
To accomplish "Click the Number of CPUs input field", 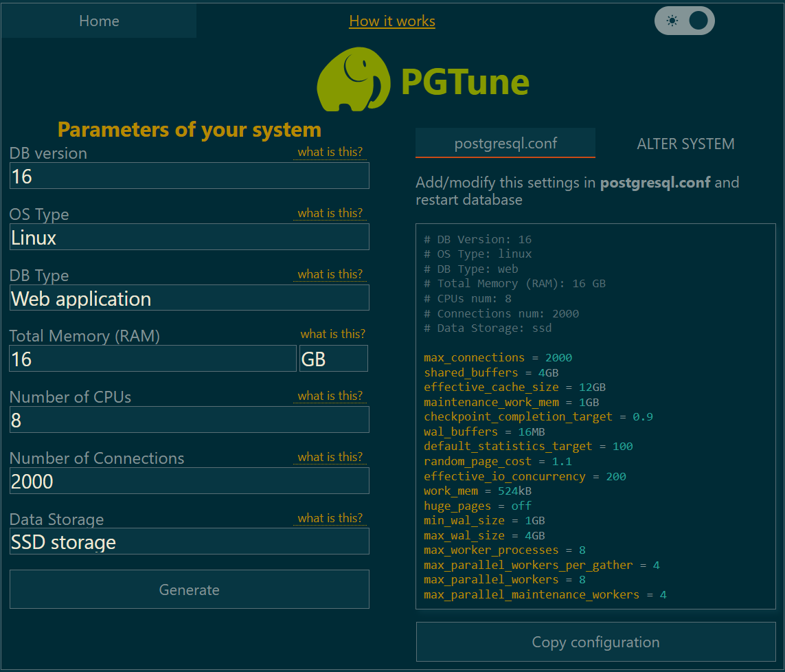I will 189,420.
